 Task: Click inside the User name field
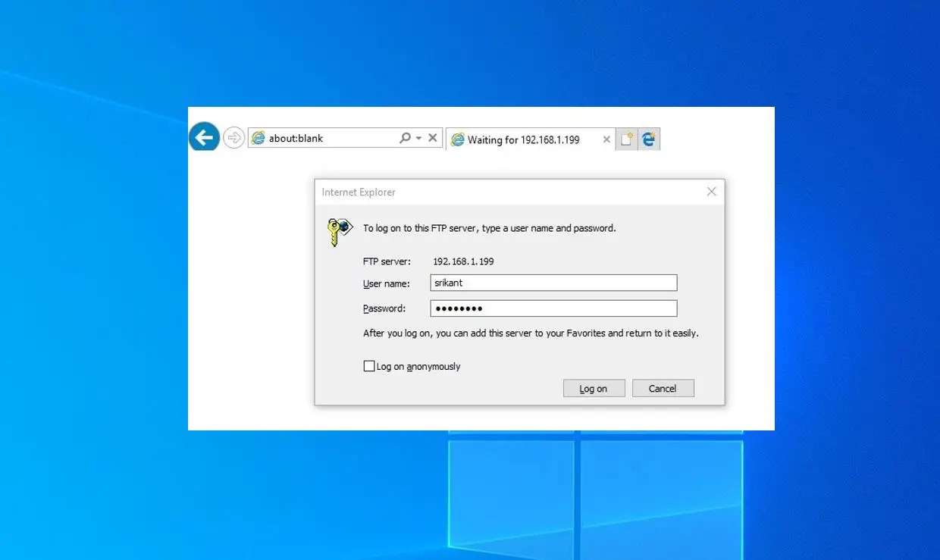click(553, 282)
